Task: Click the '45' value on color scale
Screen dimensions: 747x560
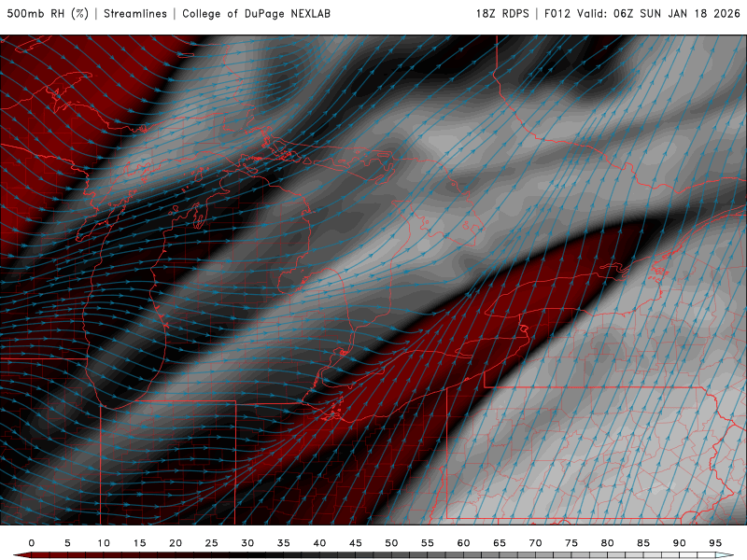Action: coord(356,543)
